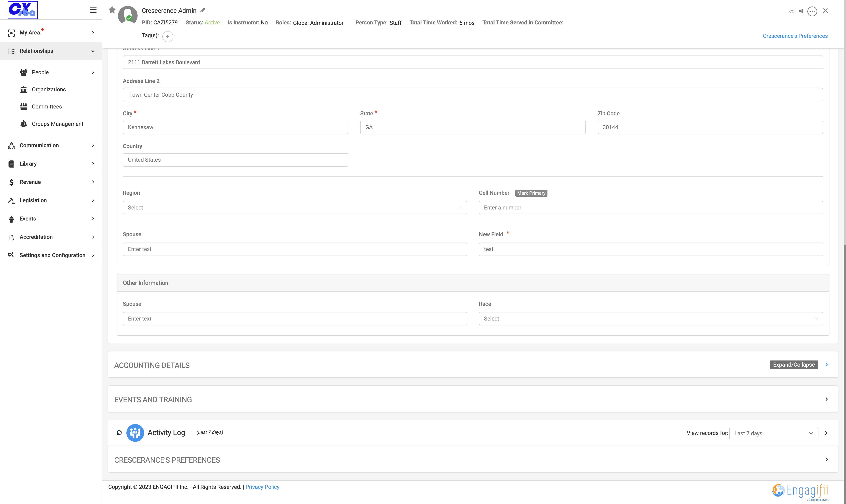Toggle the crossed-eye visibility icon

pos(792,11)
